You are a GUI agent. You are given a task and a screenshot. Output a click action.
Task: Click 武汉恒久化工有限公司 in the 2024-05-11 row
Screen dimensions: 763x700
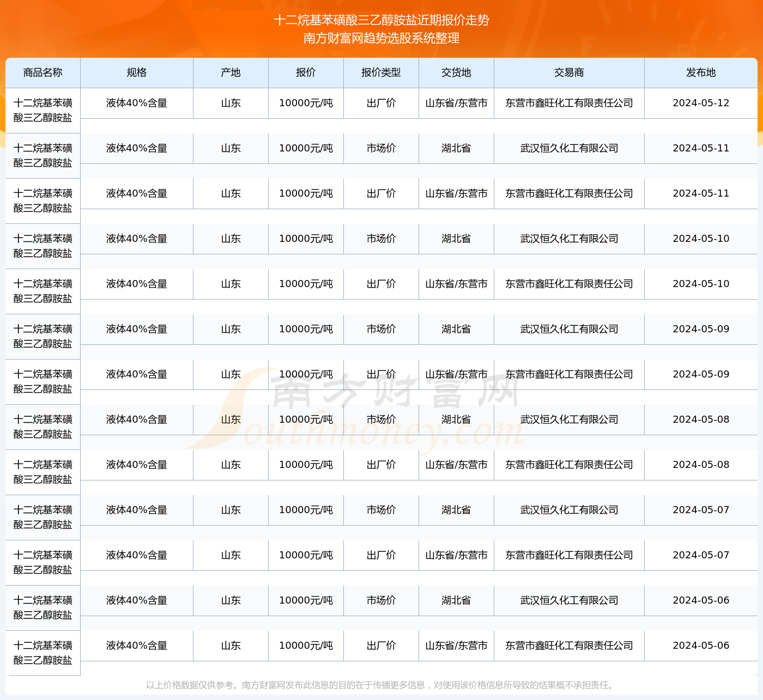point(570,148)
